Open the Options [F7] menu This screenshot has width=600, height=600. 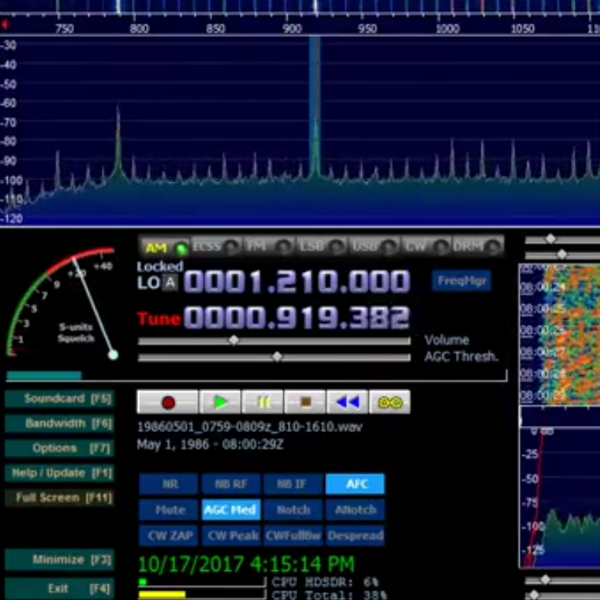click(x=58, y=448)
